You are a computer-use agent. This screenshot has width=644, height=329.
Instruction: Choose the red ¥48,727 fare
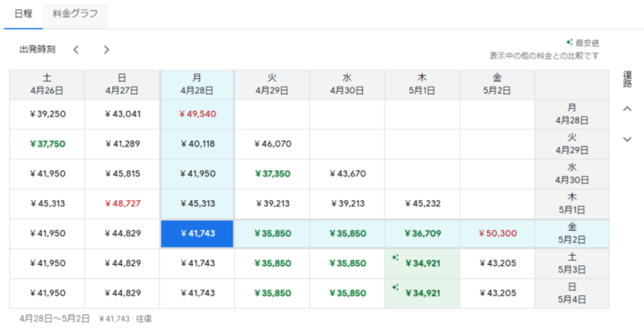pos(123,204)
